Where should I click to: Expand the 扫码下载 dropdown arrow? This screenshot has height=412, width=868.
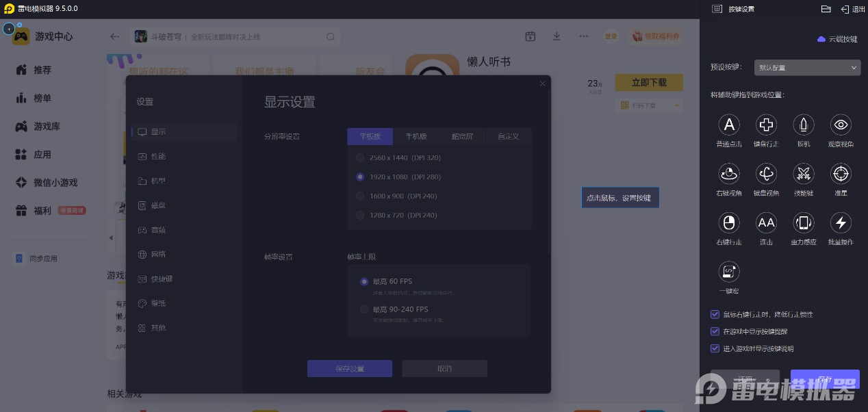[x=677, y=105]
